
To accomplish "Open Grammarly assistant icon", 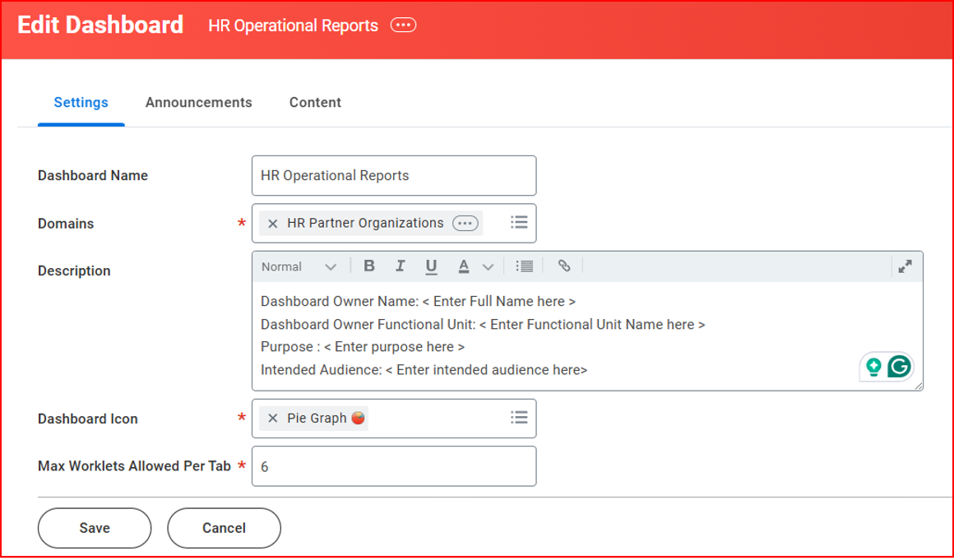I will tap(899, 367).
